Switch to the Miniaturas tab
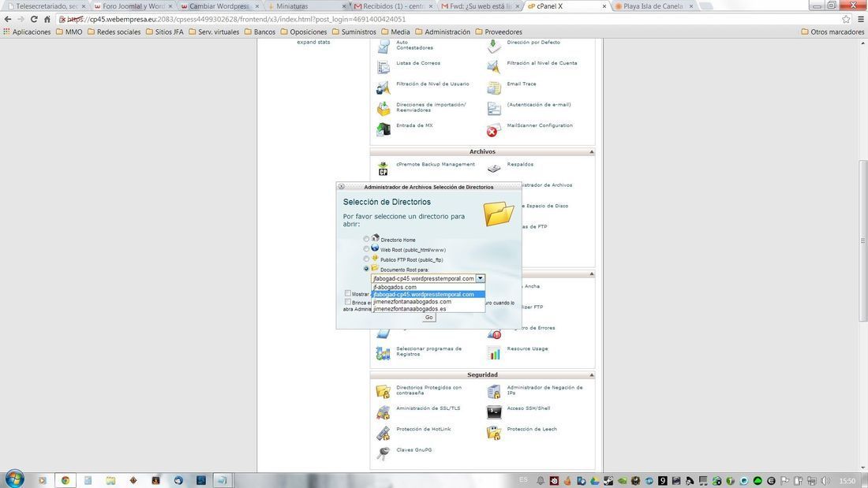The height and width of the screenshot is (488, 868). tap(306, 6)
